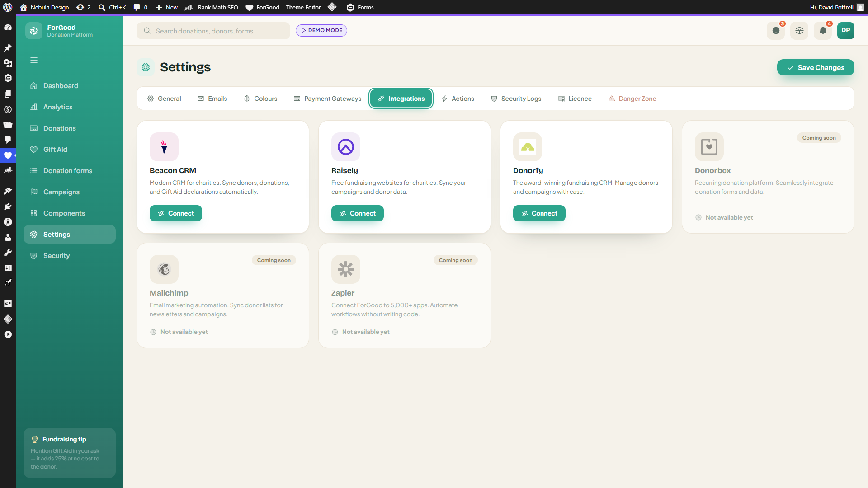
Task: Open Nebula Design site link
Action: pos(45,7)
